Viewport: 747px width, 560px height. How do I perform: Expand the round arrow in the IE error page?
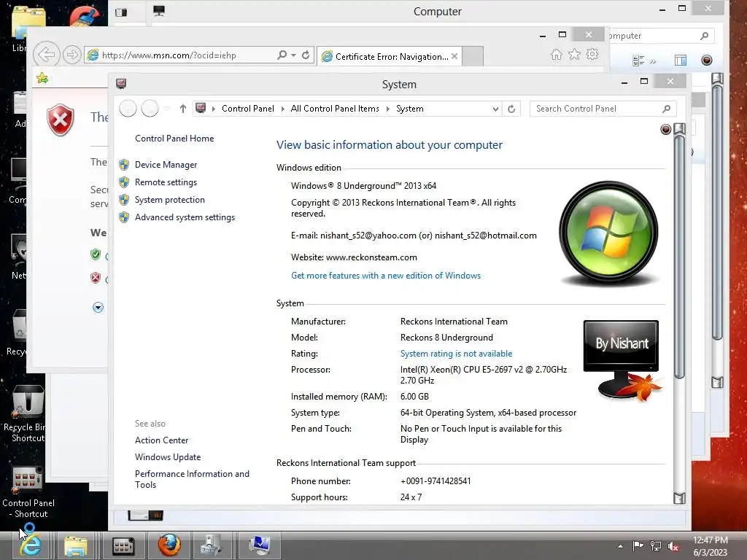[98, 307]
